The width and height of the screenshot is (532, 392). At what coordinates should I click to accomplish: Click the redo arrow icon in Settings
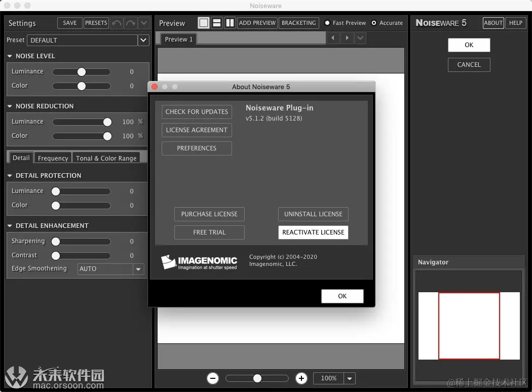coord(131,23)
